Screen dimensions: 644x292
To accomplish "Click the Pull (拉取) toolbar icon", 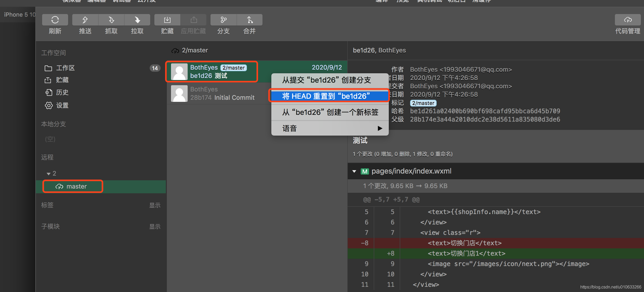I will coord(137,20).
